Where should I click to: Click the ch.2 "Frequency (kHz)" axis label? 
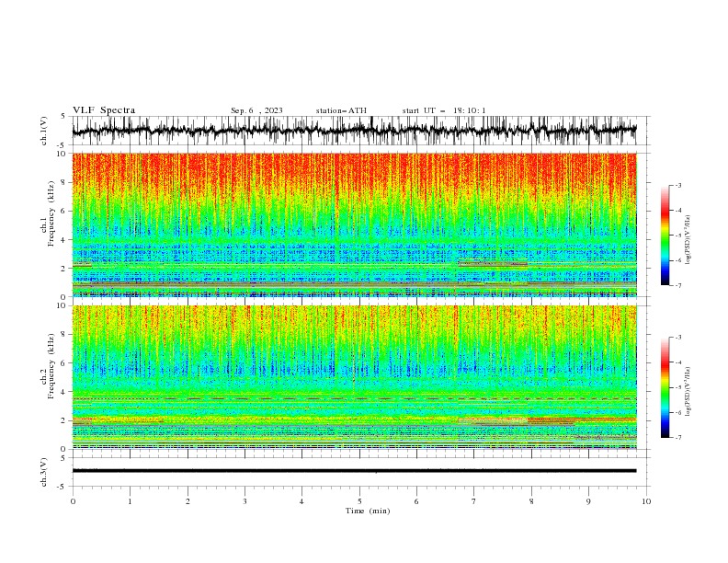click(51, 366)
